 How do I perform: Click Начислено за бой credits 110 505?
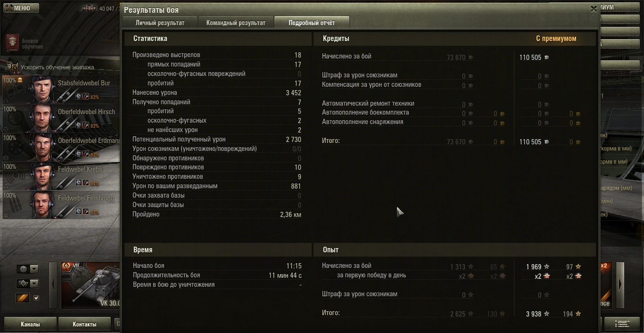(x=530, y=57)
